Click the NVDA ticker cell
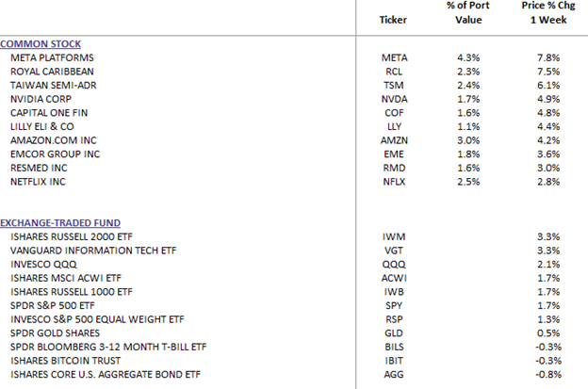The height and width of the screenshot is (389, 588). click(394, 99)
